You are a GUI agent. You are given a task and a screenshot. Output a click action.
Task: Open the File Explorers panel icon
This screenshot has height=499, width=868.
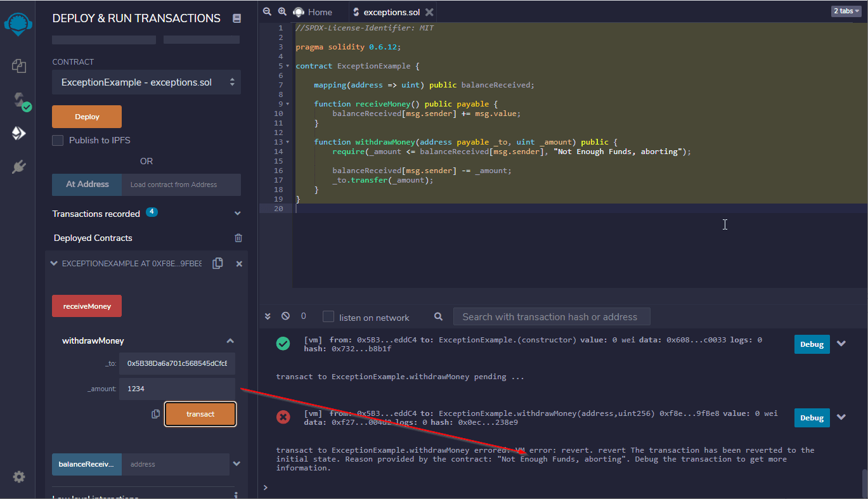pos(18,65)
